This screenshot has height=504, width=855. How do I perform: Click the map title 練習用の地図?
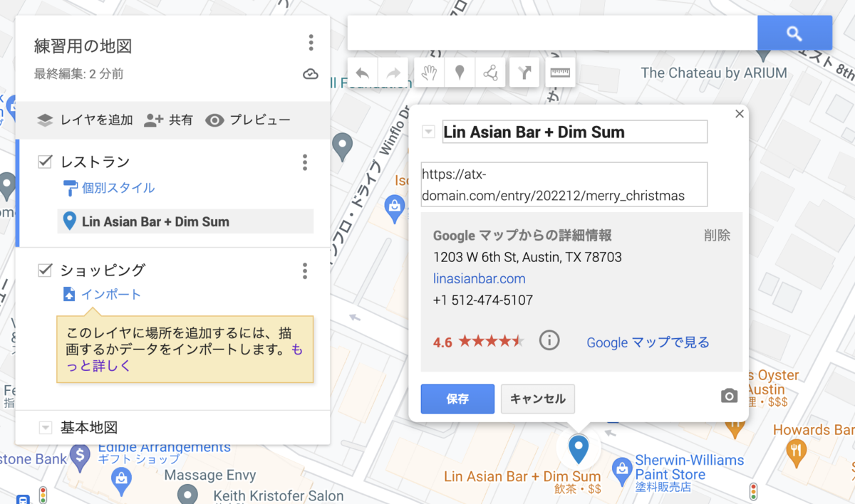coord(83,46)
